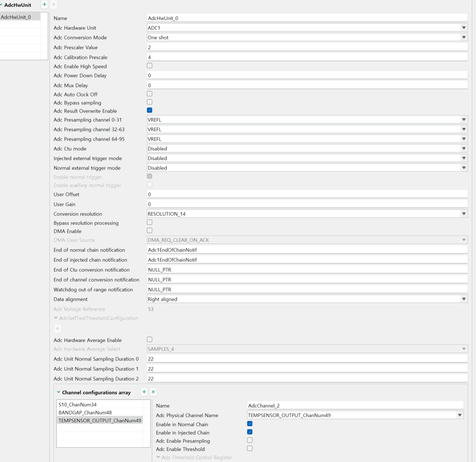Toggle Adc Auto Clock Off checkbox
Viewport: 476px width, 462px height.
pyautogui.click(x=150, y=94)
